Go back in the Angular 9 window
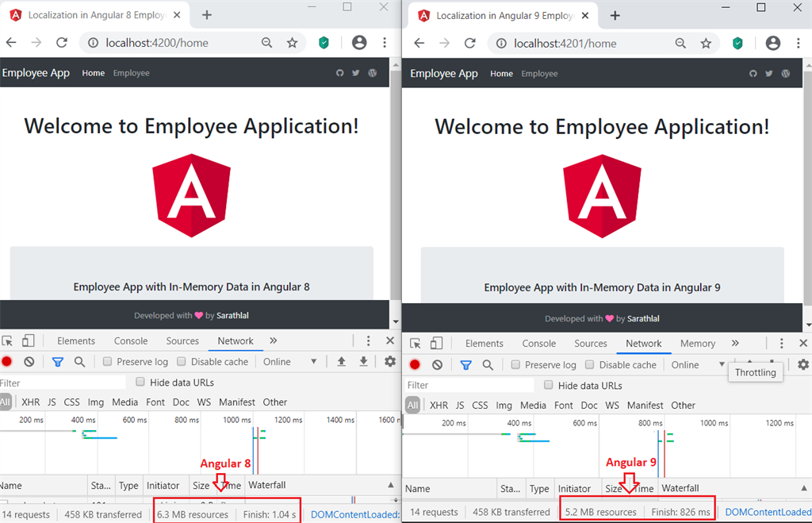The height and width of the screenshot is (523, 812). coord(419,43)
